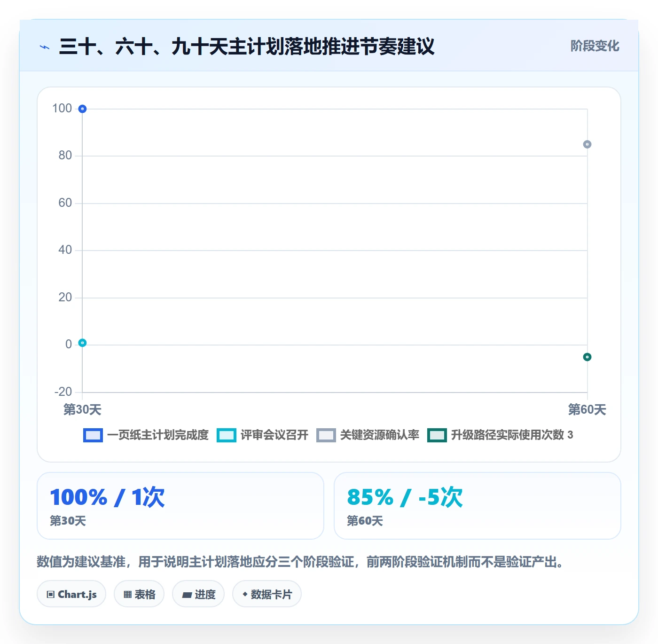658x644 pixels.
Task: Click the footnote text starting with 数值为建议基准
Action: [x=301, y=562]
